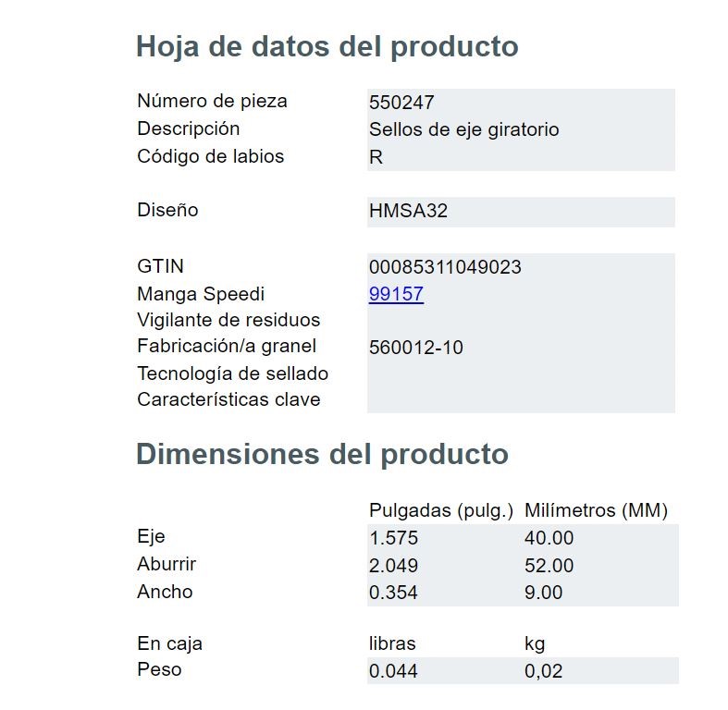
Task: Select the description Sellos de eje giratorio
Action: tap(463, 129)
